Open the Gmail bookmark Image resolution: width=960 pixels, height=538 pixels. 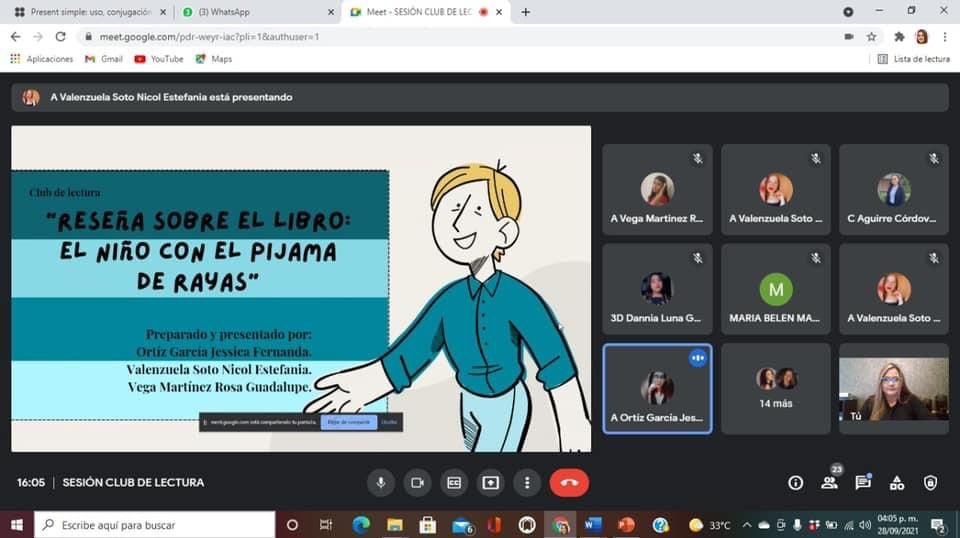(x=104, y=59)
